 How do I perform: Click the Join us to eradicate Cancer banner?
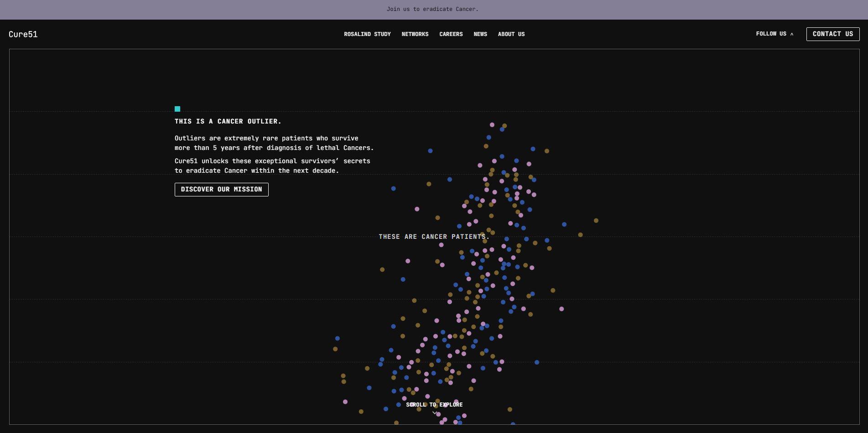[432, 9]
